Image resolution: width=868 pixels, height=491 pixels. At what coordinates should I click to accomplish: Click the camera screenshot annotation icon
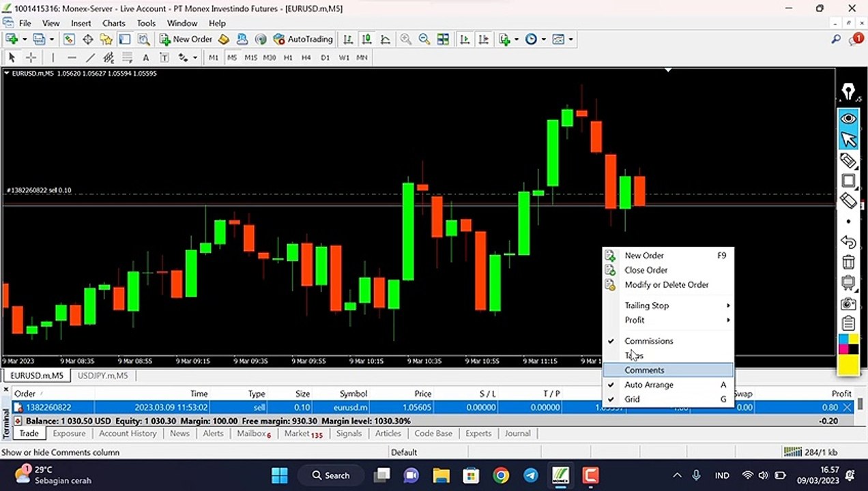pos(848,303)
